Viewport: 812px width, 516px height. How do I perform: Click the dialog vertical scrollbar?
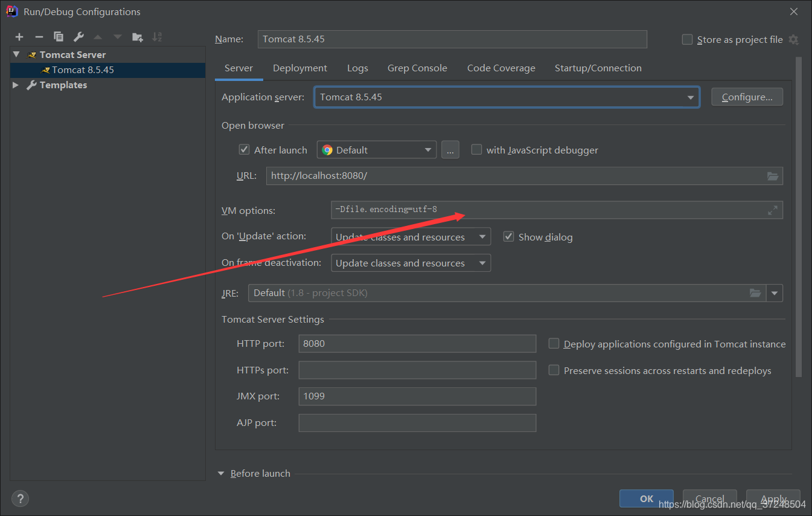coord(799,218)
